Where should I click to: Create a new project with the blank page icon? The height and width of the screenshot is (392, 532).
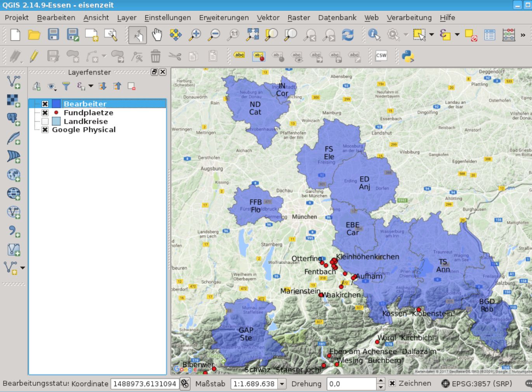(15, 35)
